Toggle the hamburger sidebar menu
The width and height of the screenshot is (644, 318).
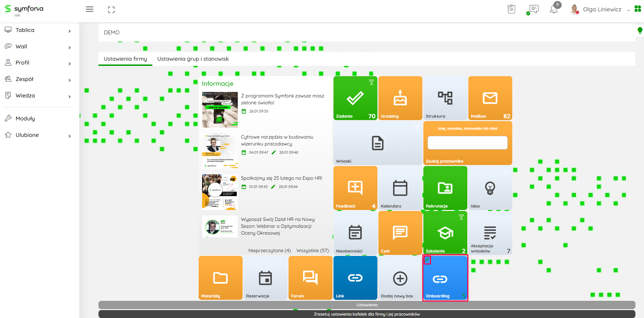tap(90, 9)
